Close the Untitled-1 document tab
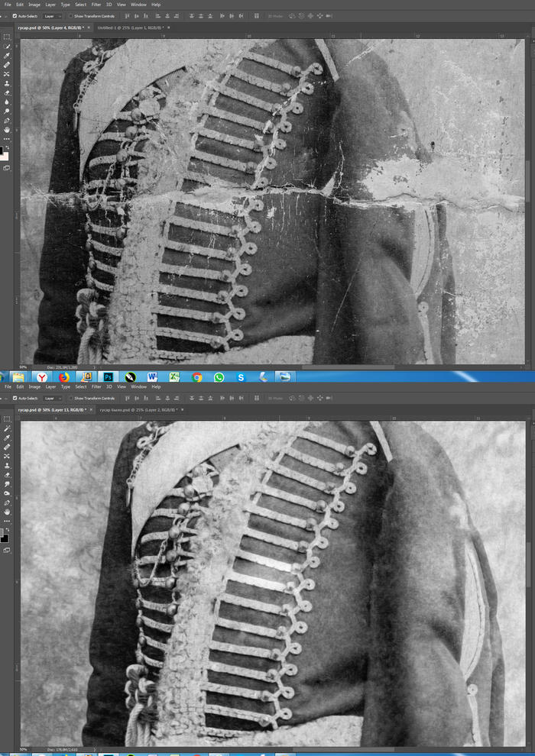The image size is (535, 756). tap(168, 27)
